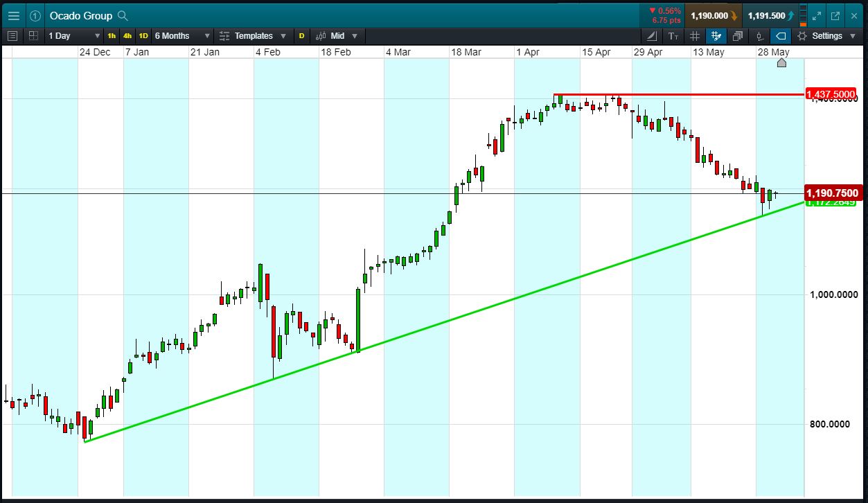The image size is (868, 503).
Task: Click the 28 May date label
Action: [x=773, y=52]
